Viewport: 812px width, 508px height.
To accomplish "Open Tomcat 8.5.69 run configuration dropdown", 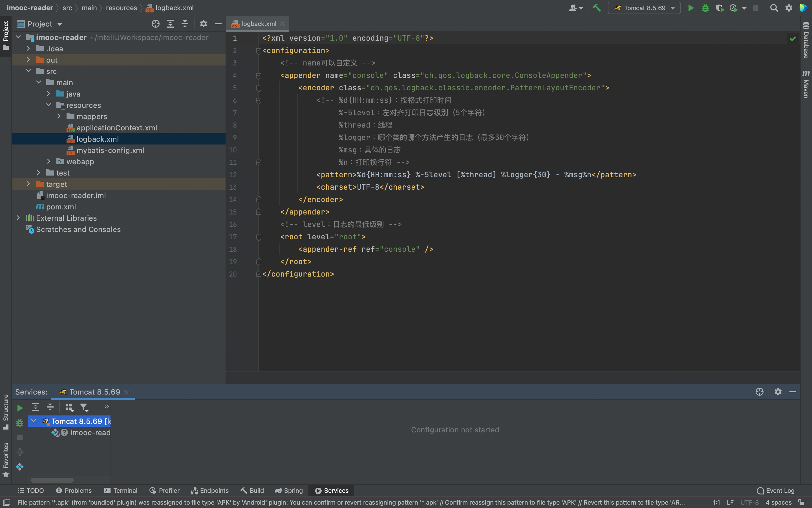I will click(x=644, y=8).
